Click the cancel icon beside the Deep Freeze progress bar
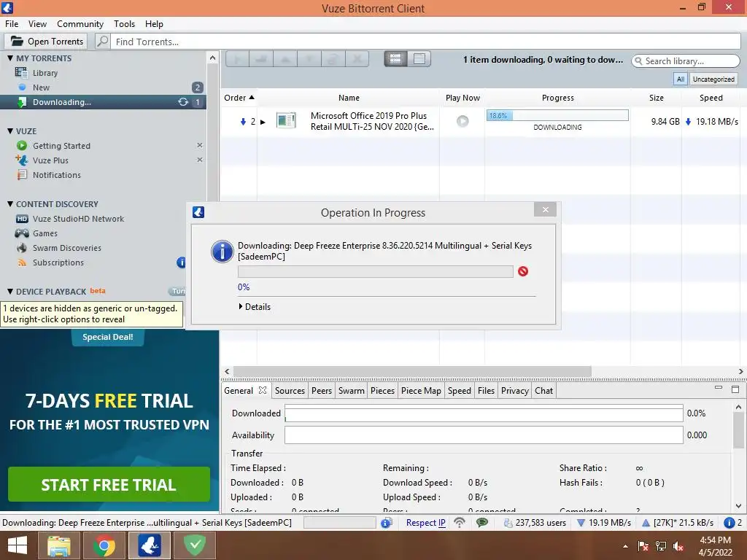This screenshot has width=747, height=560. [x=522, y=271]
